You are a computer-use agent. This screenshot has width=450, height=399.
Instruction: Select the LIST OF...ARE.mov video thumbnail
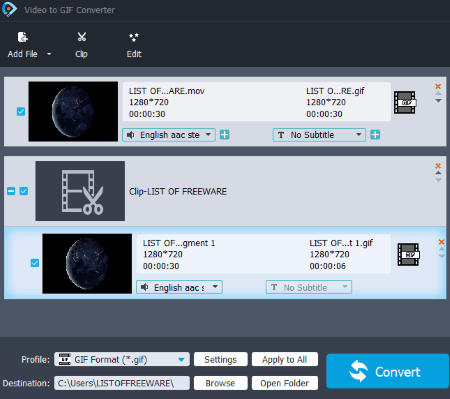tap(73, 111)
